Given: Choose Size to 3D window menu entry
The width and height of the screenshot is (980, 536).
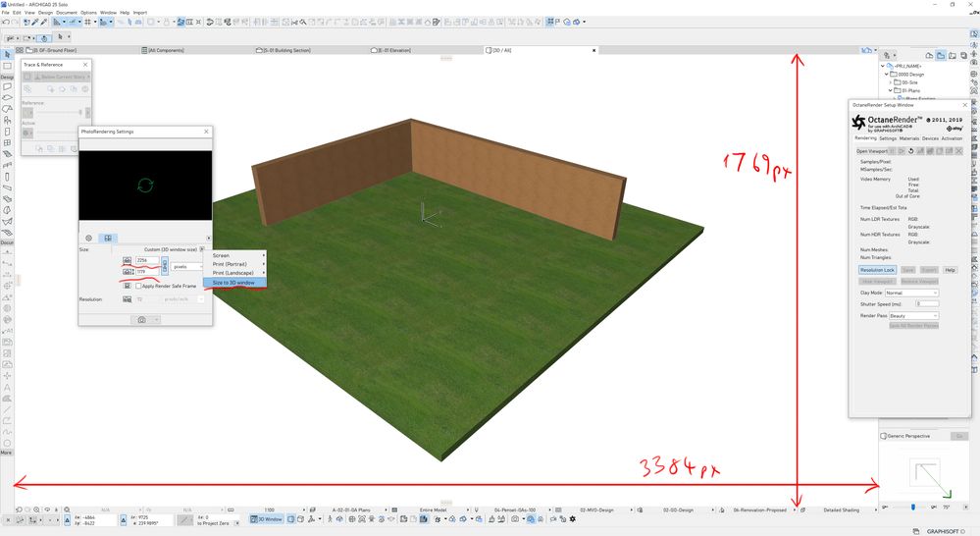Looking at the screenshot, I should [234, 283].
